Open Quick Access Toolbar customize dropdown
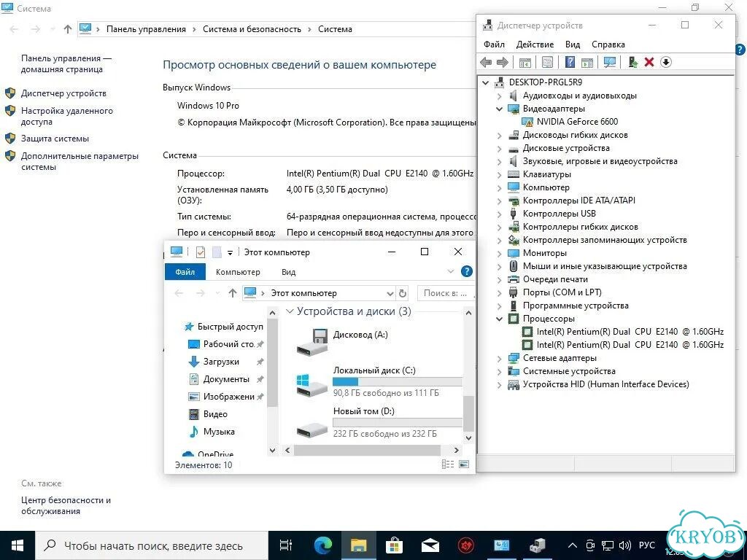 (230, 253)
